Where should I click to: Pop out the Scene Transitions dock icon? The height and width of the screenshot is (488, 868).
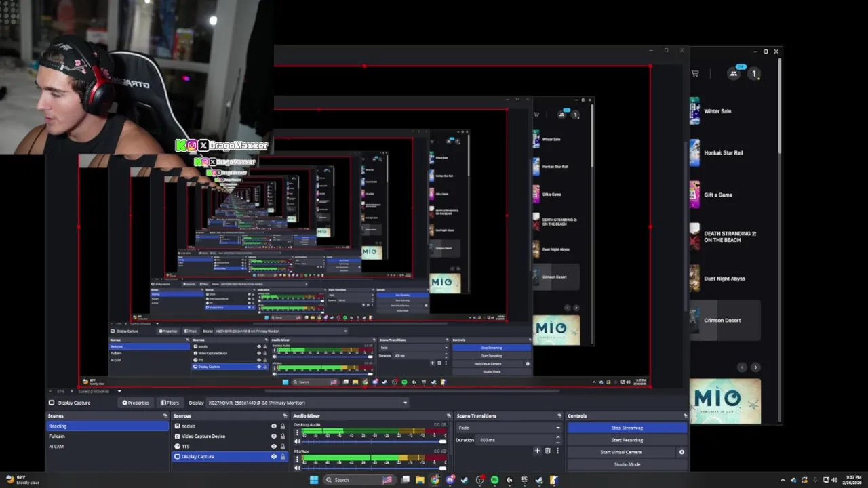[559, 415]
